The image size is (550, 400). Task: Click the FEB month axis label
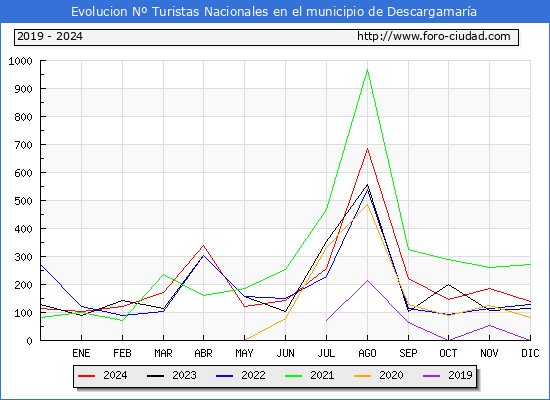(122, 353)
